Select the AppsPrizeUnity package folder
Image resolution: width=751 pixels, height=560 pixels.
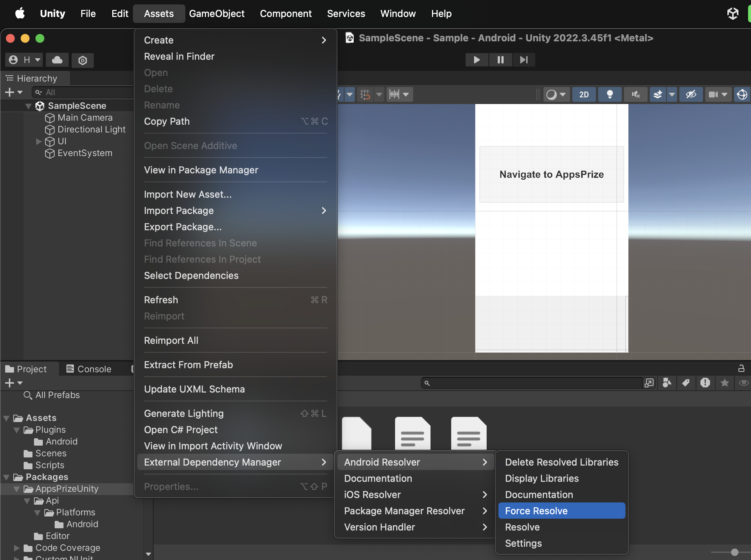tap(67, 489)
